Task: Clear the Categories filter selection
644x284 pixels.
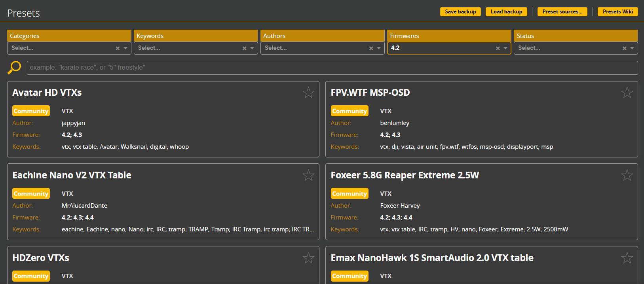Action: pyautogui.click(x=118, y=48)
